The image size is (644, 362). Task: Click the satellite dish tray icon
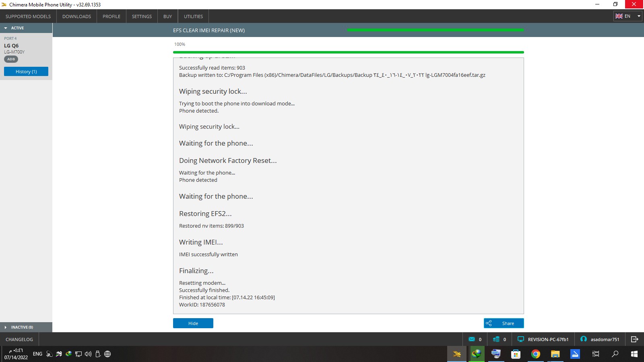click(x=50, y=354)
